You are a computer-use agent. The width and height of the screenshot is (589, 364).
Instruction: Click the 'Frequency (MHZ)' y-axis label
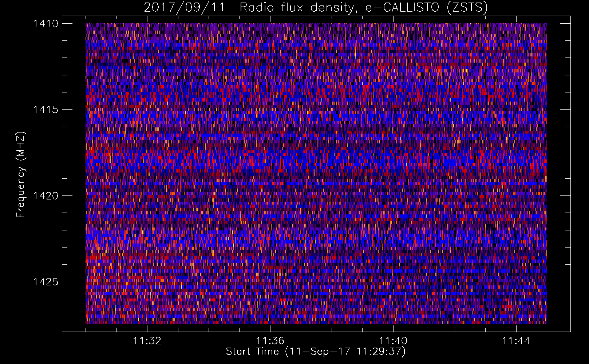click(21, 174)
